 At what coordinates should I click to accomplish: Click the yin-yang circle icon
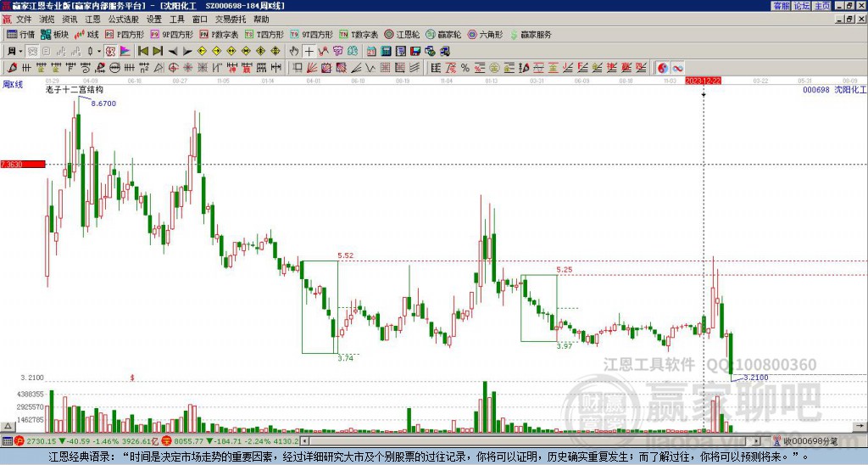pos(663,68)
